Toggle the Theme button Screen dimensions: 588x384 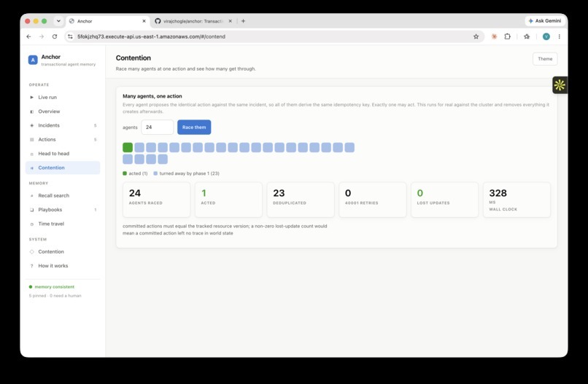545,59
